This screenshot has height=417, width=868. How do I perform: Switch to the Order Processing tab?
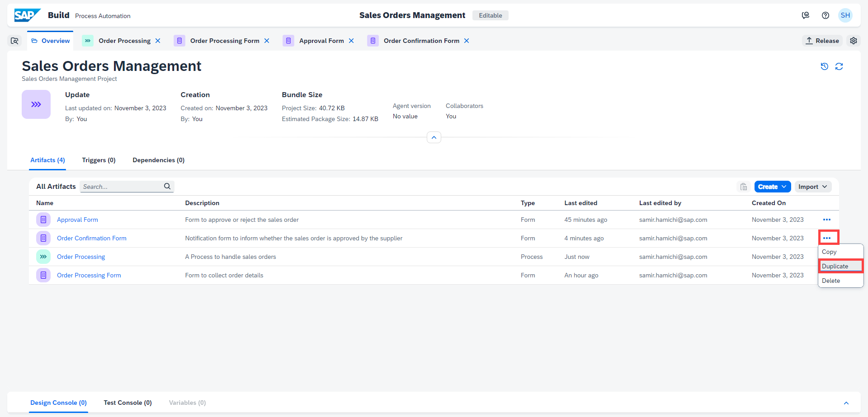(124, 41)
